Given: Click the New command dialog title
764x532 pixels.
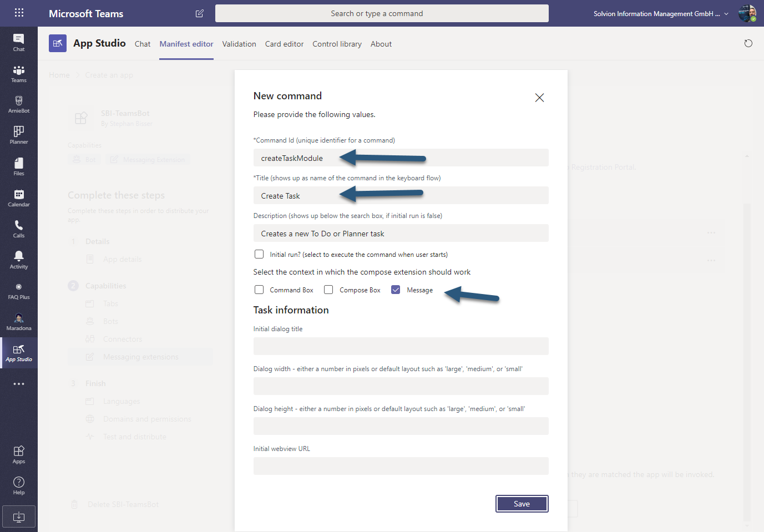Looking at the screenshot, I should click(x=287, y=96).
